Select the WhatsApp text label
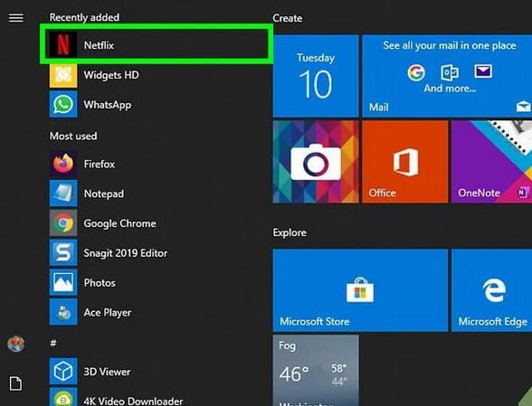 tap(108, 105)
